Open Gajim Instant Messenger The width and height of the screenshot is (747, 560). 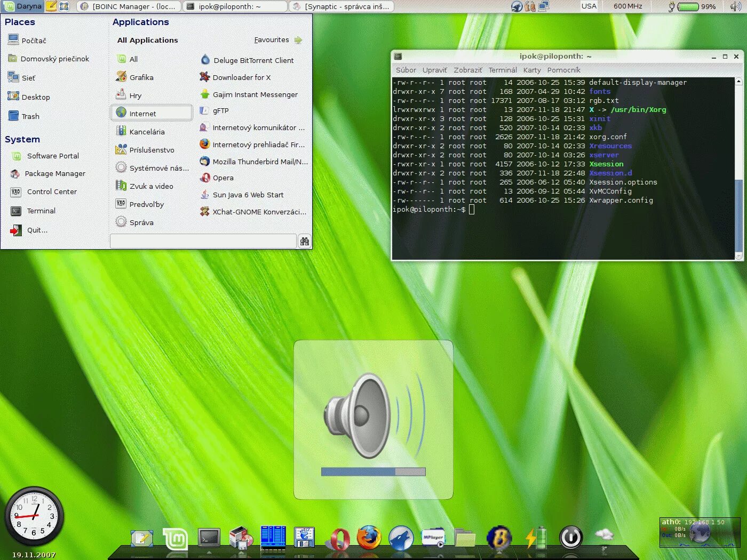click(249, 94)
